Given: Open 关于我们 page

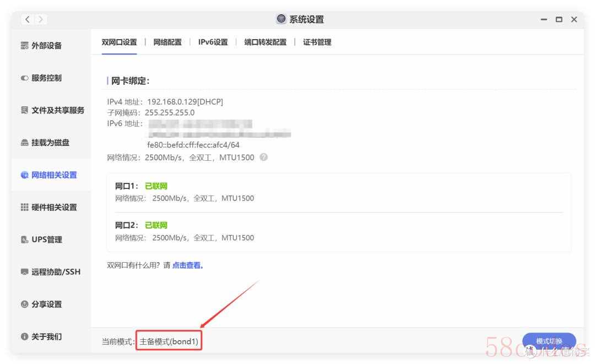Looking at the screenshot, I should tap(46, 336).
